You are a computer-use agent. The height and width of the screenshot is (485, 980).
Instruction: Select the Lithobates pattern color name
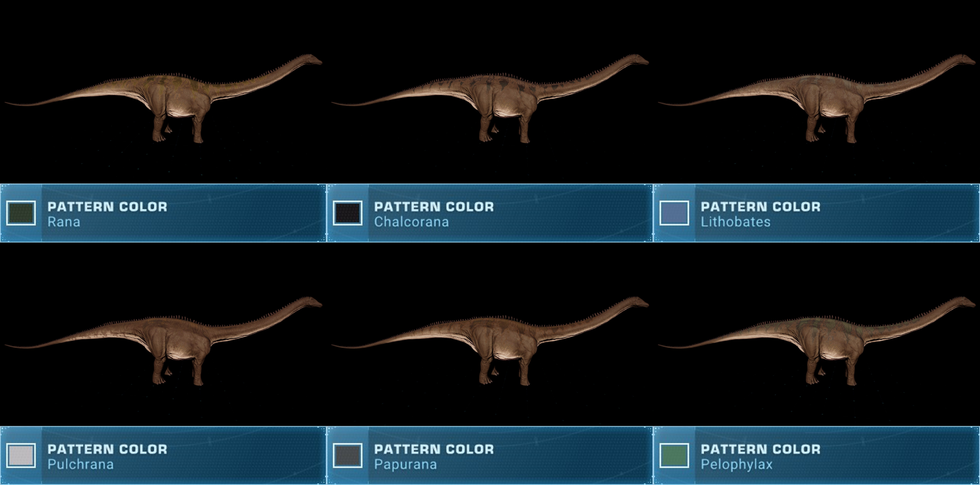pos(736,222)
